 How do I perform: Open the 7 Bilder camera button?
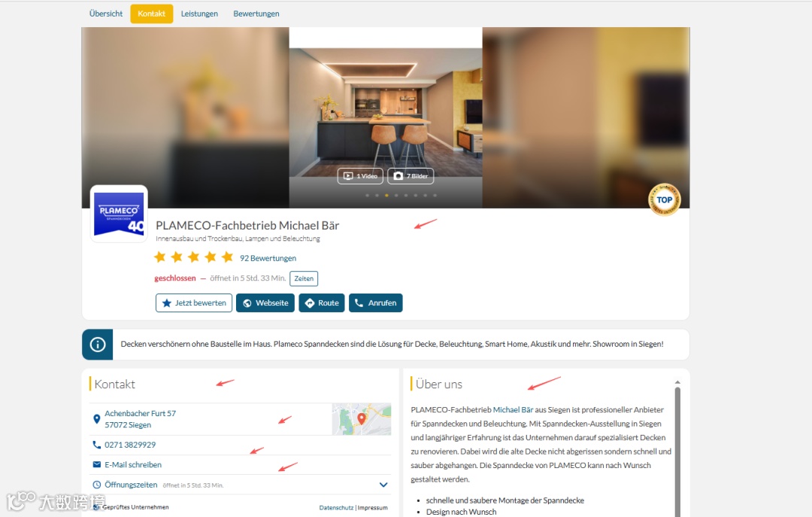[x=411, y=176]
